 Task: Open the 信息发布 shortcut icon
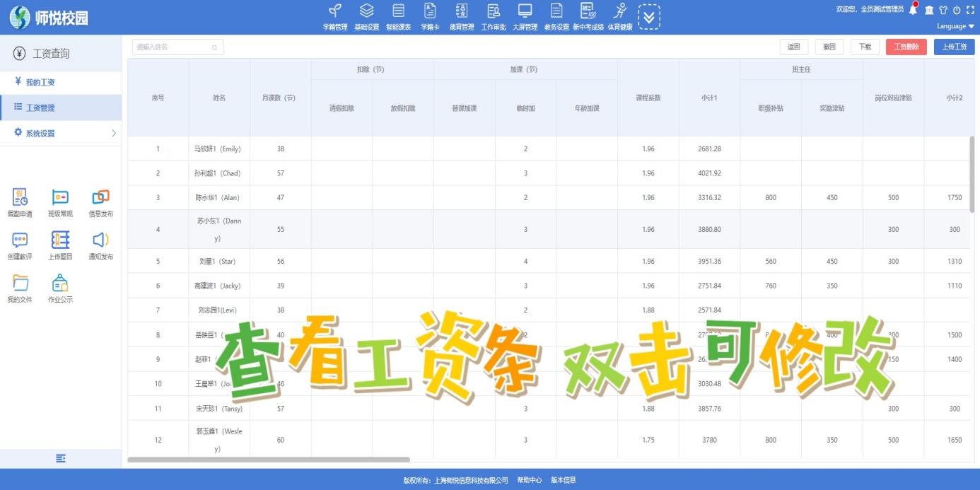(x=100, y=198)
